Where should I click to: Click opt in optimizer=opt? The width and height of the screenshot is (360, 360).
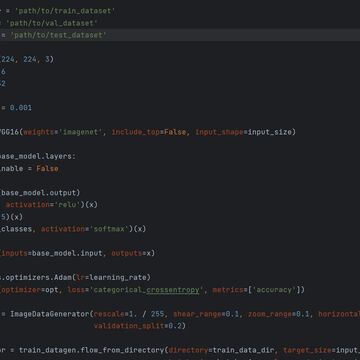(x=52, y=290)
